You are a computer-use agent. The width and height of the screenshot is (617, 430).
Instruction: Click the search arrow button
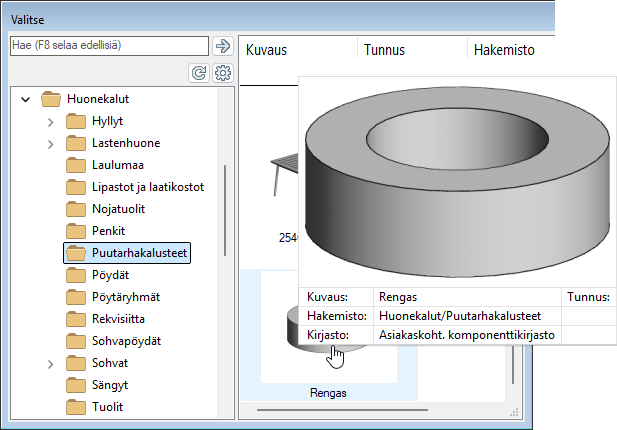(x=222, y=46)
